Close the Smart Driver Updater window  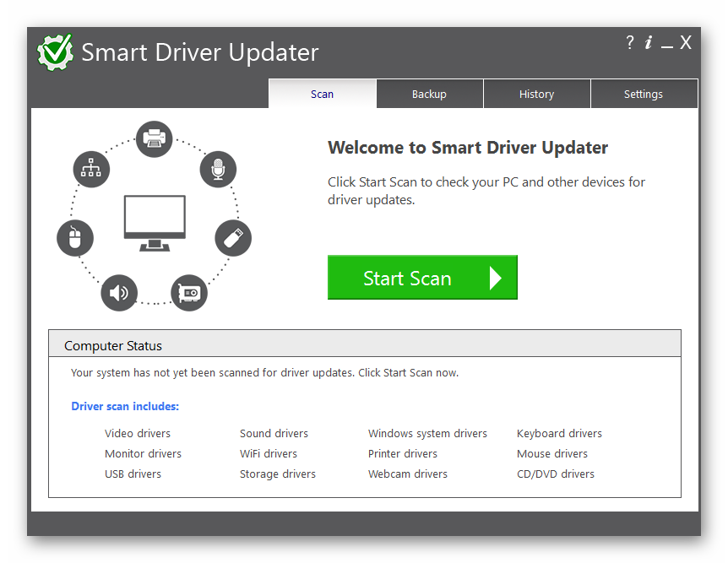(686, 43)
